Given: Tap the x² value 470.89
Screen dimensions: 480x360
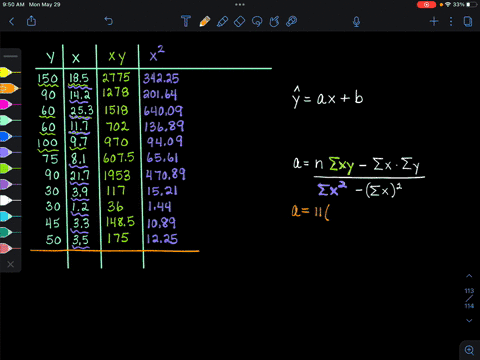Looking at the screenshot, I should pos(165,174).
